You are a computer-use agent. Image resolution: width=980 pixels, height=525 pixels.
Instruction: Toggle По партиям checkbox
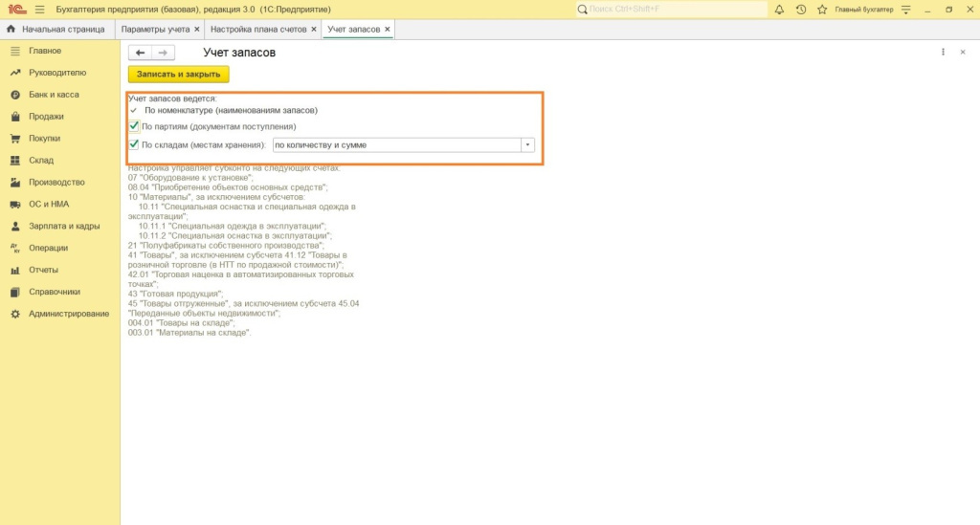coord(134,126)
